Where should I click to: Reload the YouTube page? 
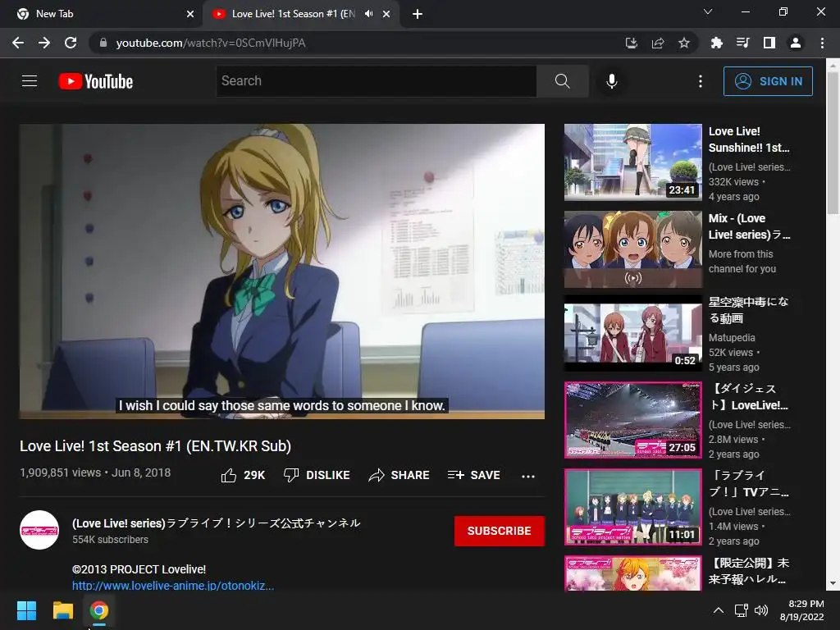click(x=71, y=43)
